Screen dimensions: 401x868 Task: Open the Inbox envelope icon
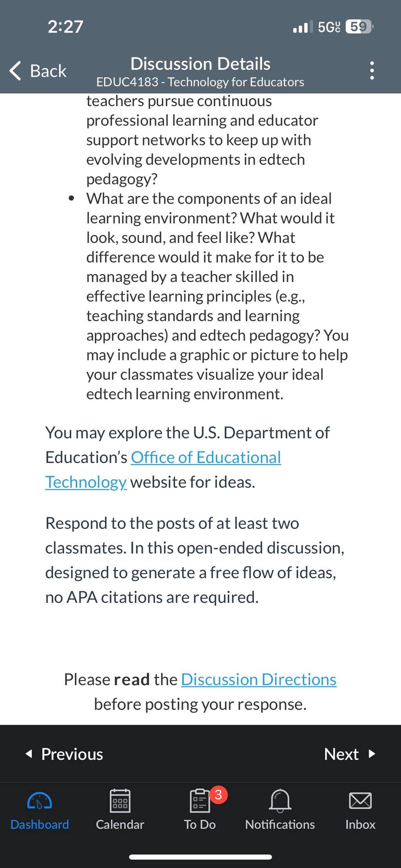click(x=360, y=801)
